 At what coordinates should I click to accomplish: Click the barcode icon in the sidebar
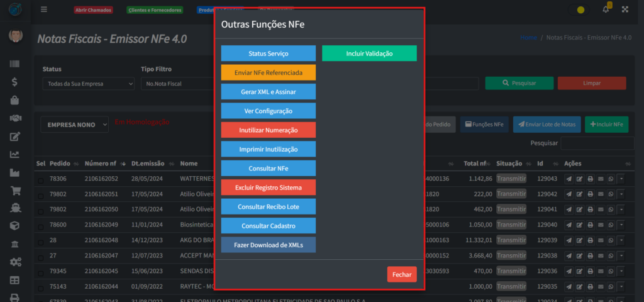(14, 64)
